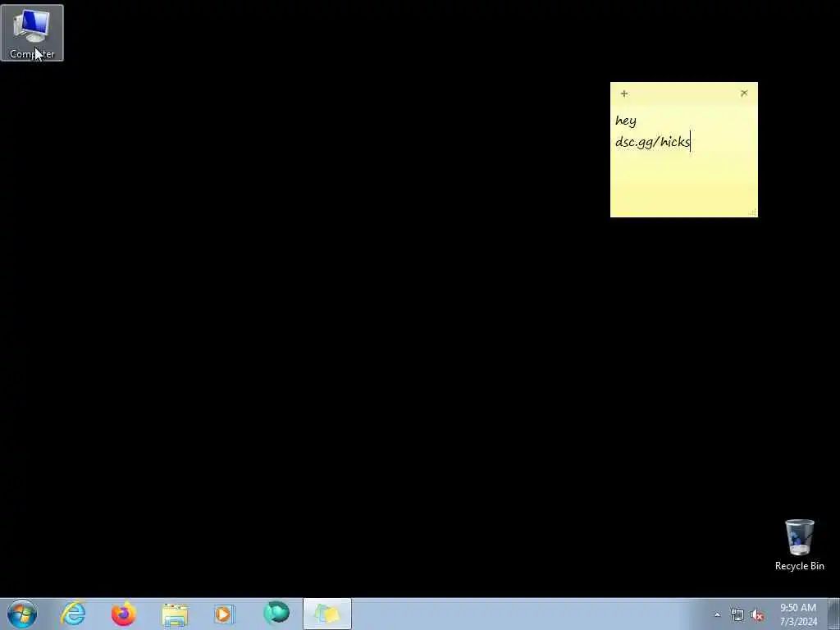Open the muted volume tray icon
The image size is (840, 630).
click(x=757, y=615)
